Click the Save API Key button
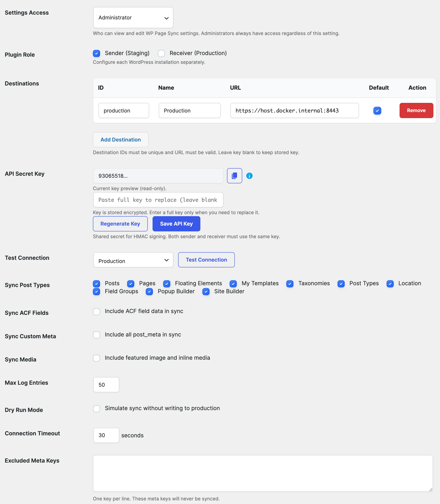The image size is (440, 504). pyautogui.click(x=176, y=224)
